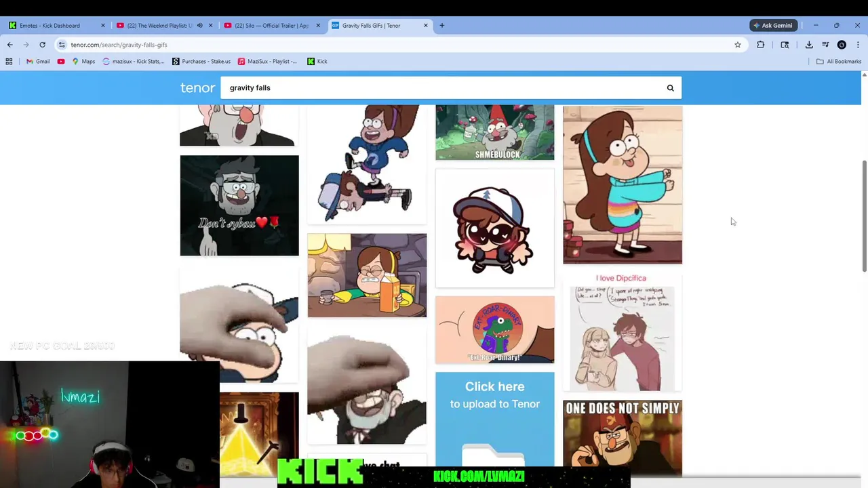Screen dimensions: 868x488
Task: Open the Chrome downloads icon
Action: click(x=809, y=45)
